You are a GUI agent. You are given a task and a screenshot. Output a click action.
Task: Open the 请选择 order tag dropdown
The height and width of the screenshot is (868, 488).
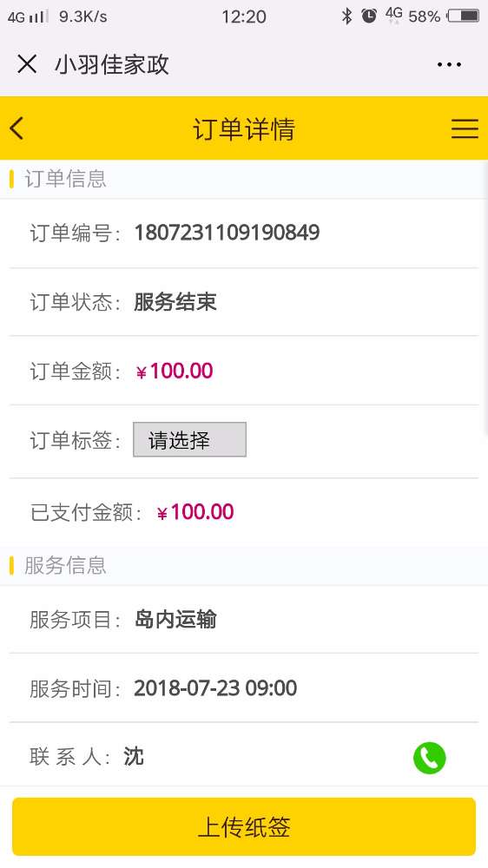189,439
